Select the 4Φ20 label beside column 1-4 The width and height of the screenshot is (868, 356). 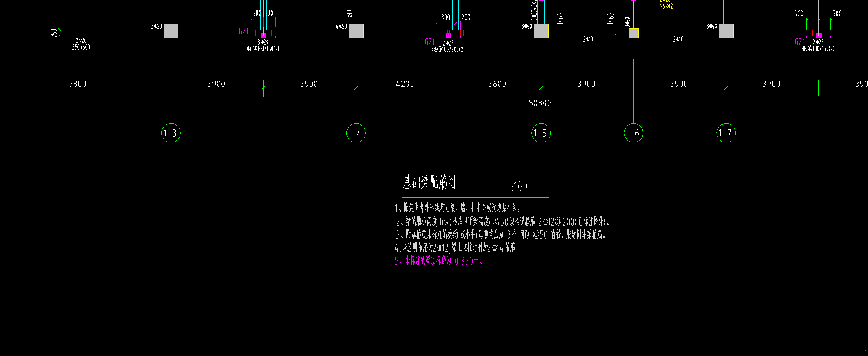[x=341, y=26]
